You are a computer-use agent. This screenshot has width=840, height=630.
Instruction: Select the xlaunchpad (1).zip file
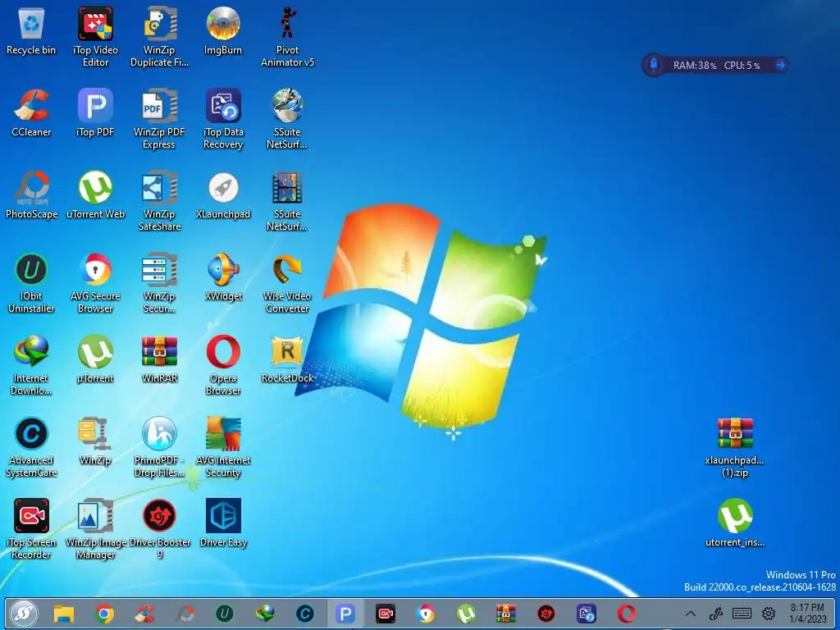[x=735, y=448]
